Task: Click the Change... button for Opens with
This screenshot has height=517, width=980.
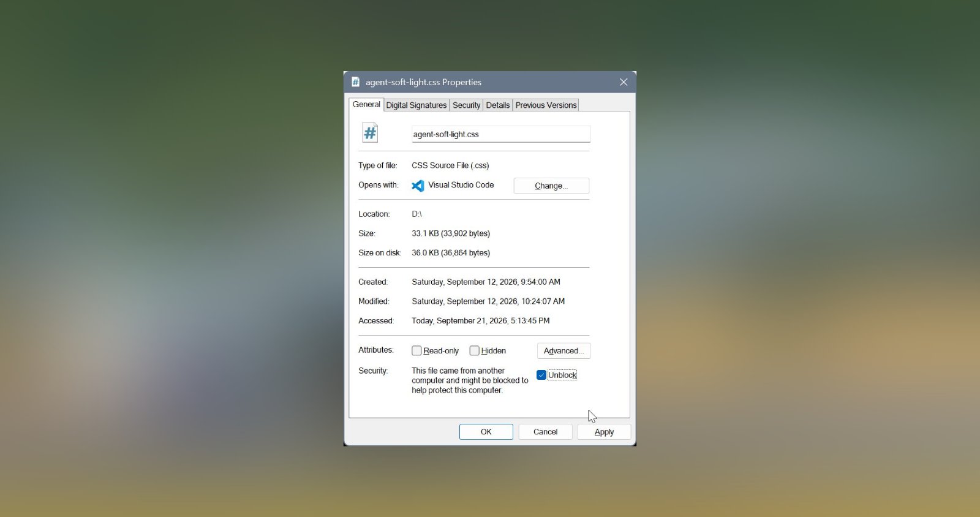Action: pos(551,186)
